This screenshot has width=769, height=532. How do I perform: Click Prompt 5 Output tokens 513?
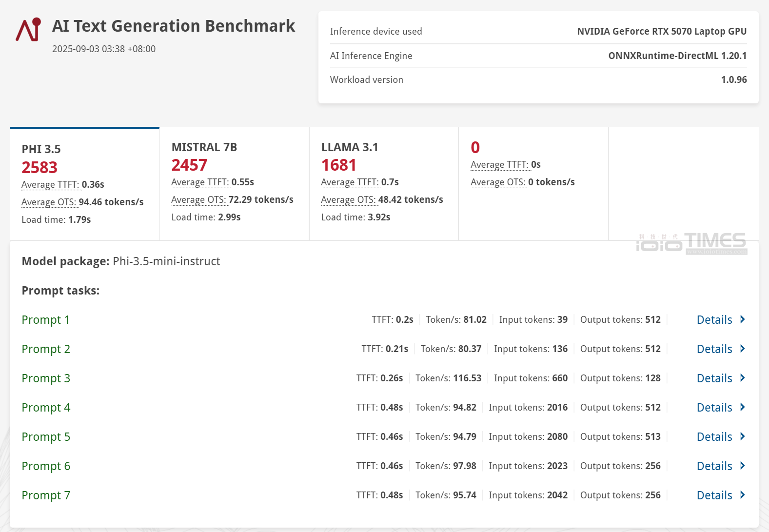(x=620, y=437)
